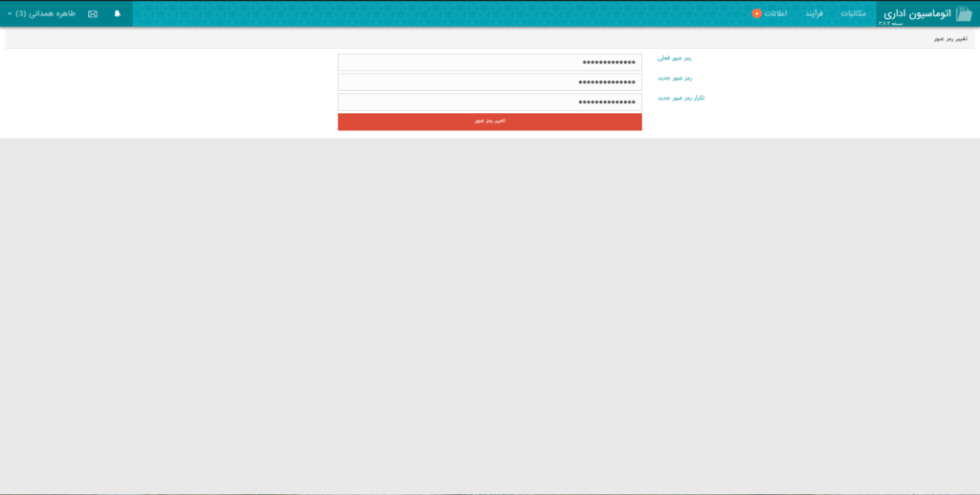This screenshot has width=980, height=495.
Task: Click the رمز عبور فعلی label
Action: 675,58
